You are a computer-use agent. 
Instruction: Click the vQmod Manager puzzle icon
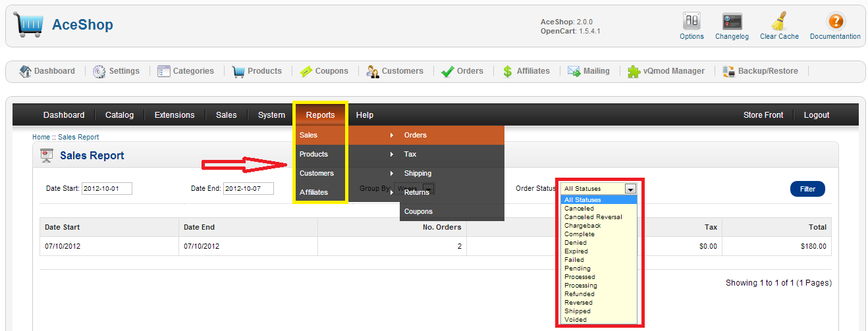click(634, 71)
